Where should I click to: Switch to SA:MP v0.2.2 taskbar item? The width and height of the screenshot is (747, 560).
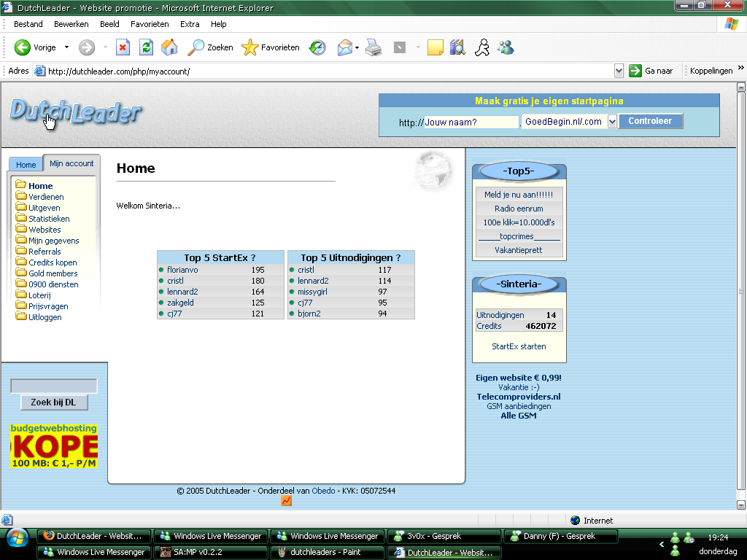click(x=211, y=552)
